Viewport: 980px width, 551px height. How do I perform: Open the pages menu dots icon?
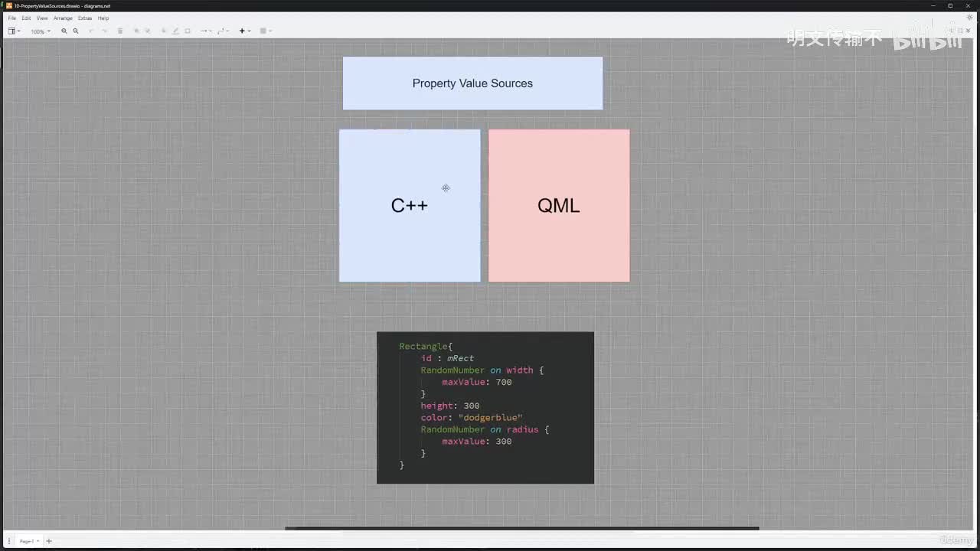tap(9, 541)
